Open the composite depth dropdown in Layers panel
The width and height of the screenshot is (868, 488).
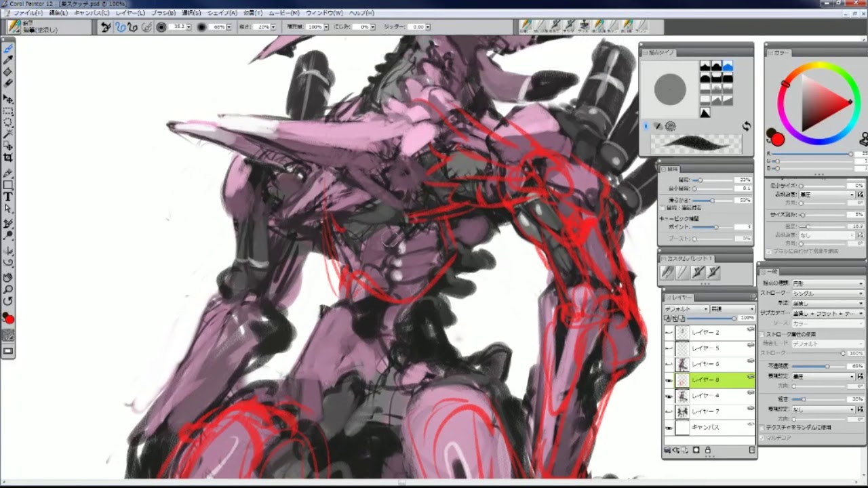[732, 309]
